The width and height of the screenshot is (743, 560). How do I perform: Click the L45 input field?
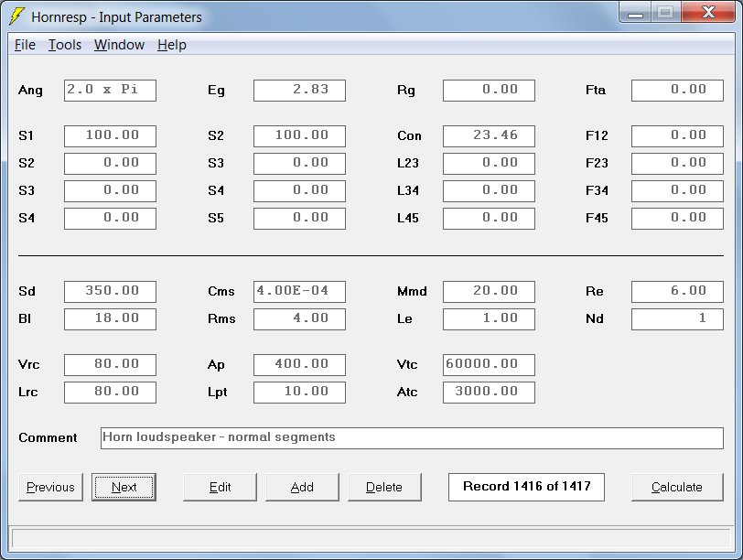coord(489,219)
